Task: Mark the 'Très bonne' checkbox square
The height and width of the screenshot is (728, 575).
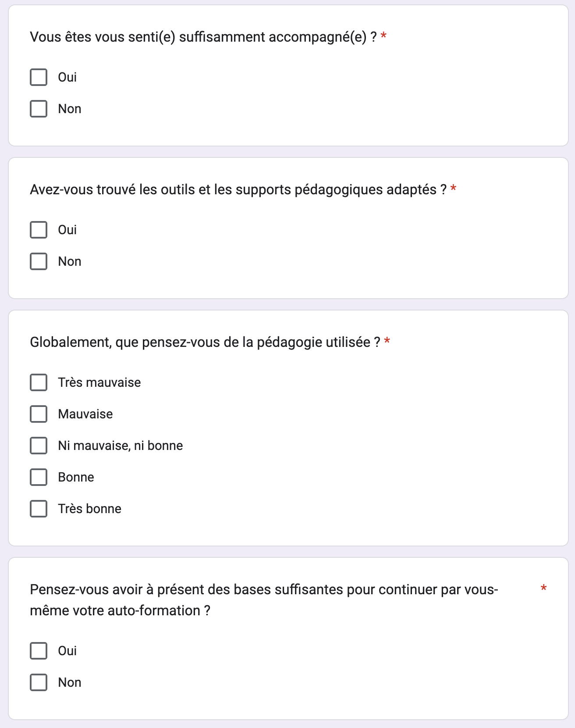Action: (39, 509)
